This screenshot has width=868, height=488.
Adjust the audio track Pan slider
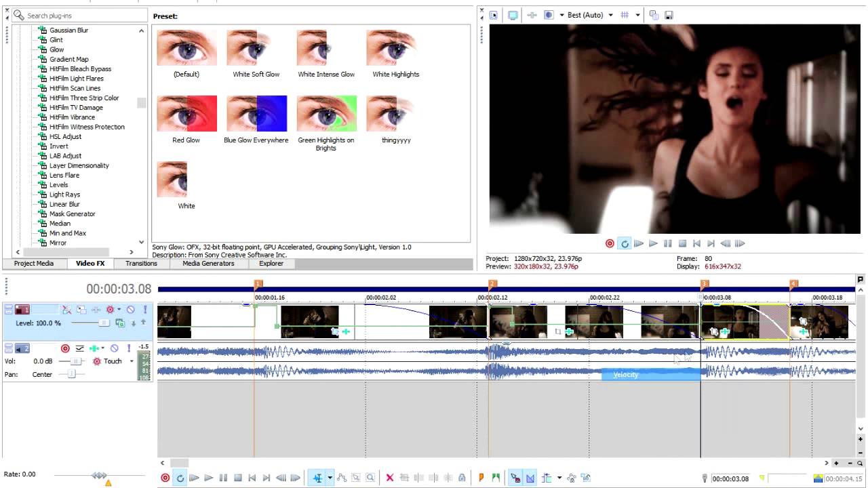[71, 374]
